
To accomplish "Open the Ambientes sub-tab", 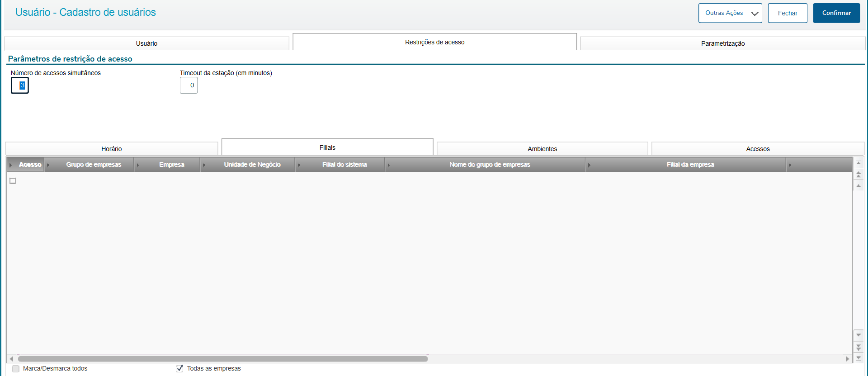I will 542,149.
